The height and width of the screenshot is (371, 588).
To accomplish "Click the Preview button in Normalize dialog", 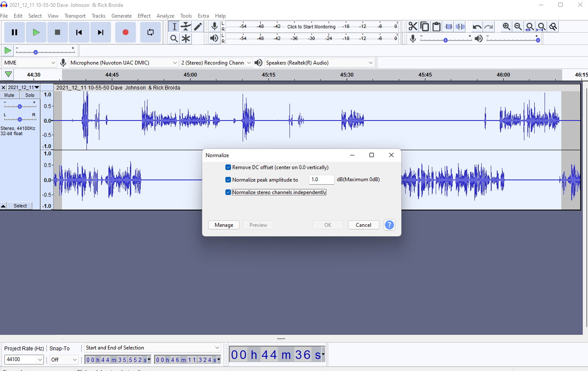I will pyautogui.click(x=259, y=225).
